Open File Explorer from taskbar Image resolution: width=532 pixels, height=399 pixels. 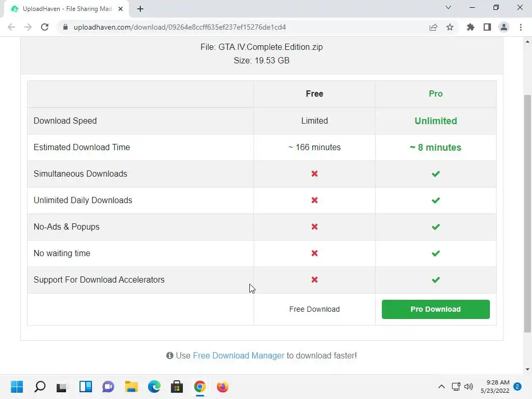click(x=131, y=387)
